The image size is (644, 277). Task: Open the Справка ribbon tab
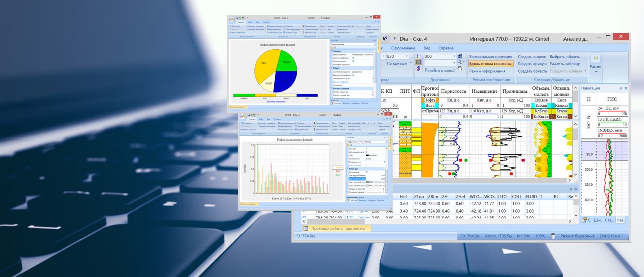(x=446, y=48)
